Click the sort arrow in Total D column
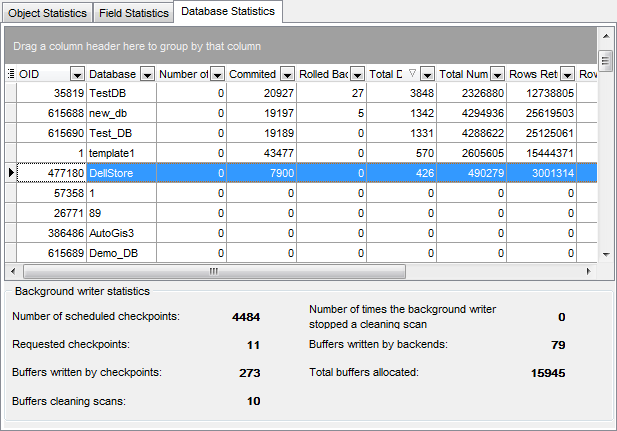Screen dimensions: 617x431 pyautogui.click(x=411, y=74)
